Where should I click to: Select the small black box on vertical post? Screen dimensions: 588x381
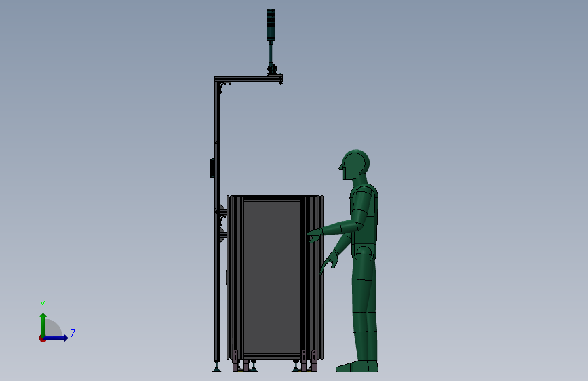click(212, 167)
